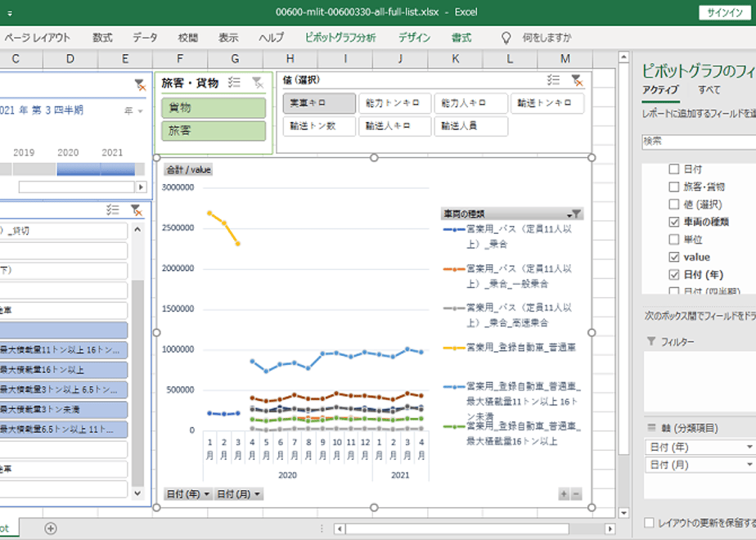Clear filter on 値(選択) slicer
The image size is (756, 540).
577,80
